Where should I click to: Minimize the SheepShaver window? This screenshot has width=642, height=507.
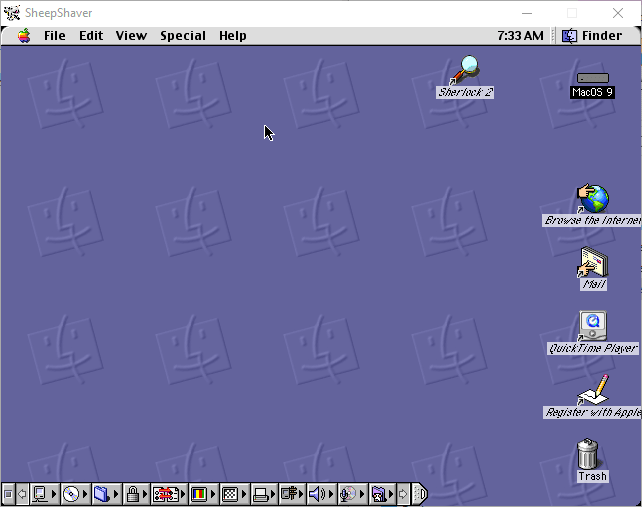click(527, 13)
